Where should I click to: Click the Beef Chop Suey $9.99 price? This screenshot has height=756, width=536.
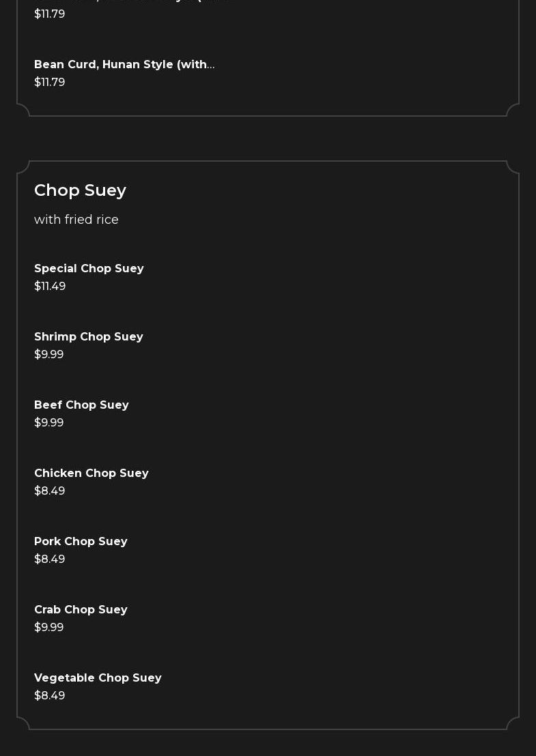tap(48, 423)
